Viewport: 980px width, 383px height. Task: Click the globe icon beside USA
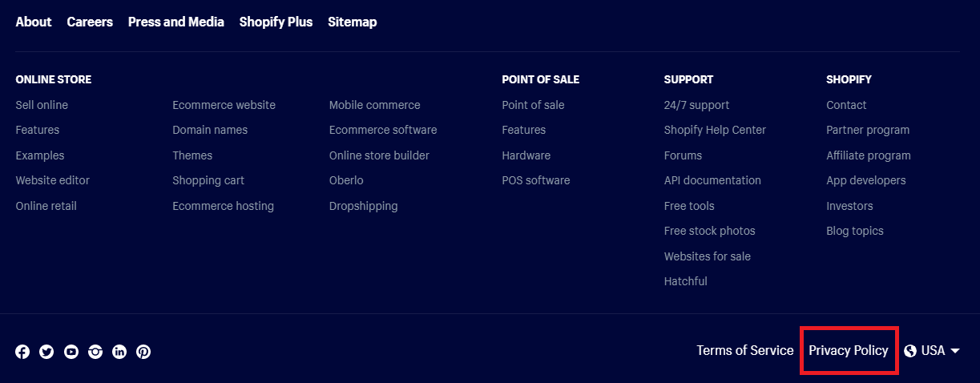(x=910, y=351)
